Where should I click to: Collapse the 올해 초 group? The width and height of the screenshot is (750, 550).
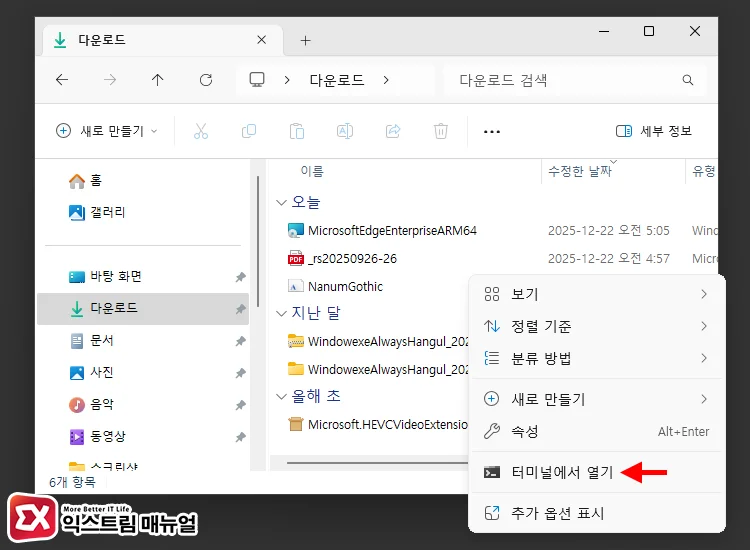pos(281,396)
